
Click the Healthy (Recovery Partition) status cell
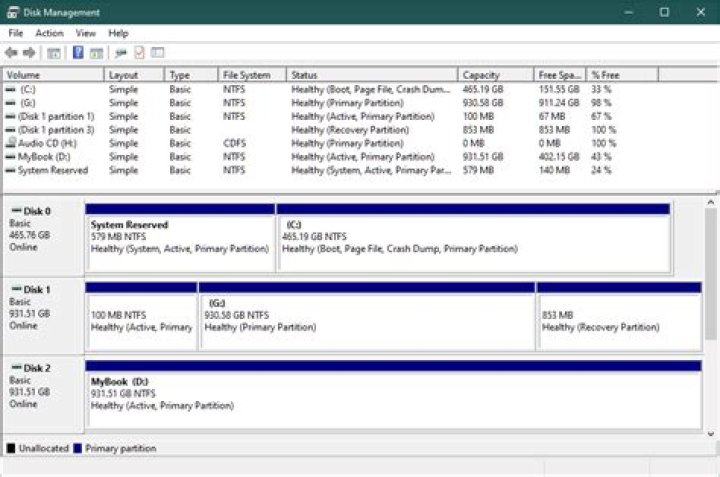pyautogui.click(x=350, y=130)
